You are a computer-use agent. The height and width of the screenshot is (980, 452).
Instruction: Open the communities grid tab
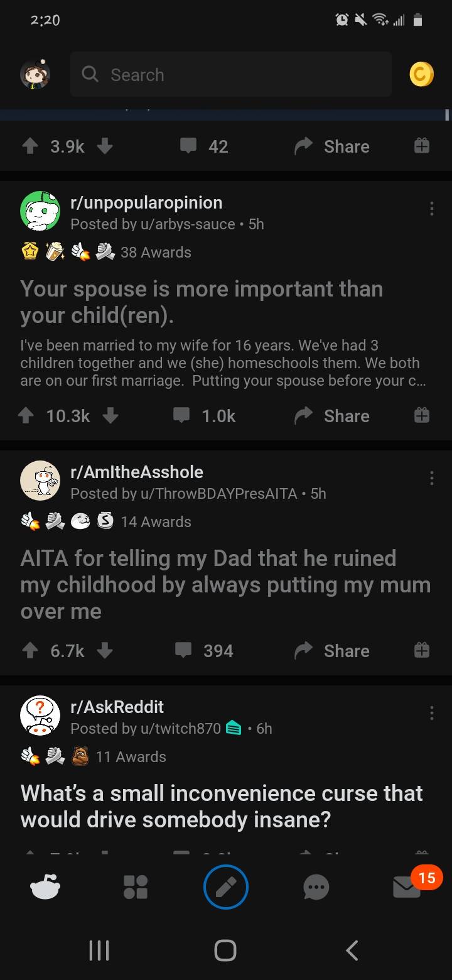[x=136, y=887]
